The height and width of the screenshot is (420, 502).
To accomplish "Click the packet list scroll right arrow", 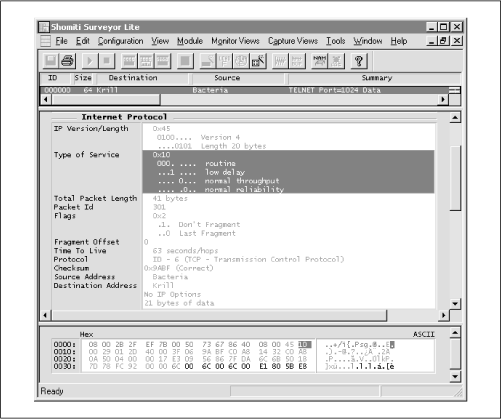I will pyautogui.click(x=443, y=99).
